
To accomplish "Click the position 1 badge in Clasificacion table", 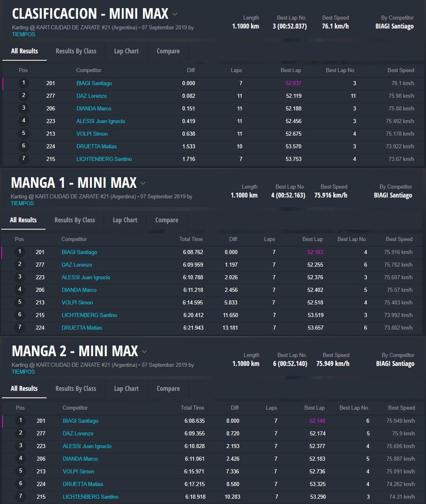I will [24, 83].
